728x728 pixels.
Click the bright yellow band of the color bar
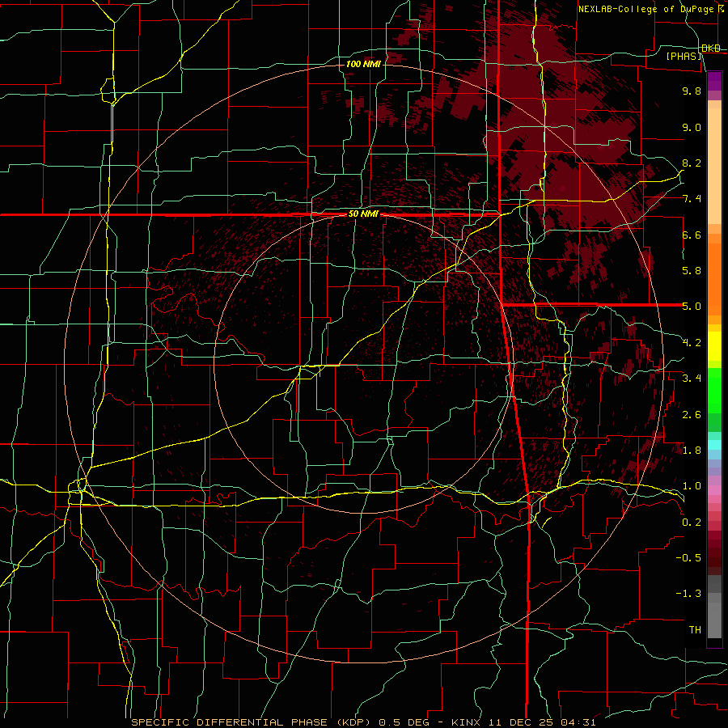(x=714, y=346)
